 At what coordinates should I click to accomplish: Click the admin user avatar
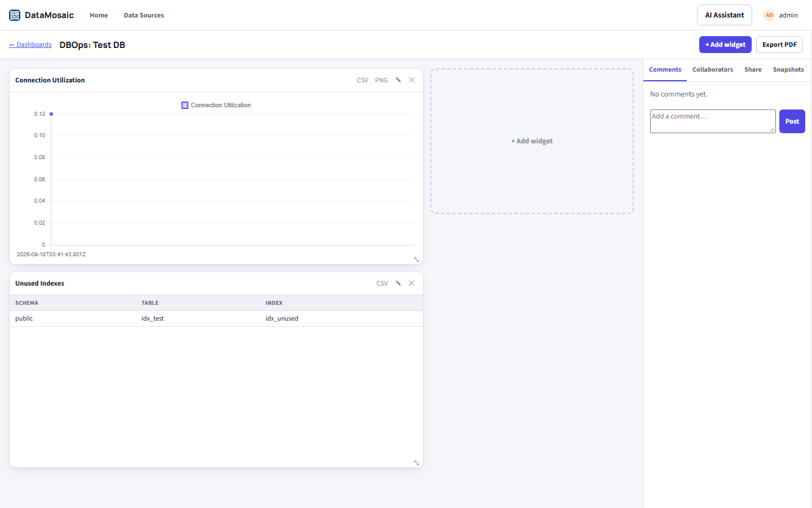[x=769, y=15]
